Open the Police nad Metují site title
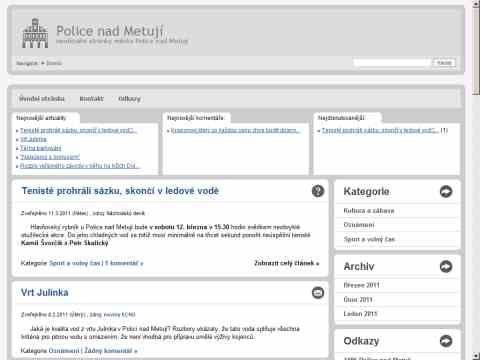480x360 pixels. point(109,31)
